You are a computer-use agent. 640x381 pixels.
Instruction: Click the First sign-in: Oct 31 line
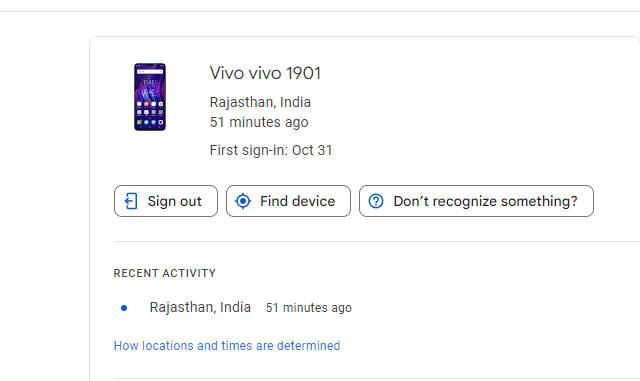pos(271,150)
